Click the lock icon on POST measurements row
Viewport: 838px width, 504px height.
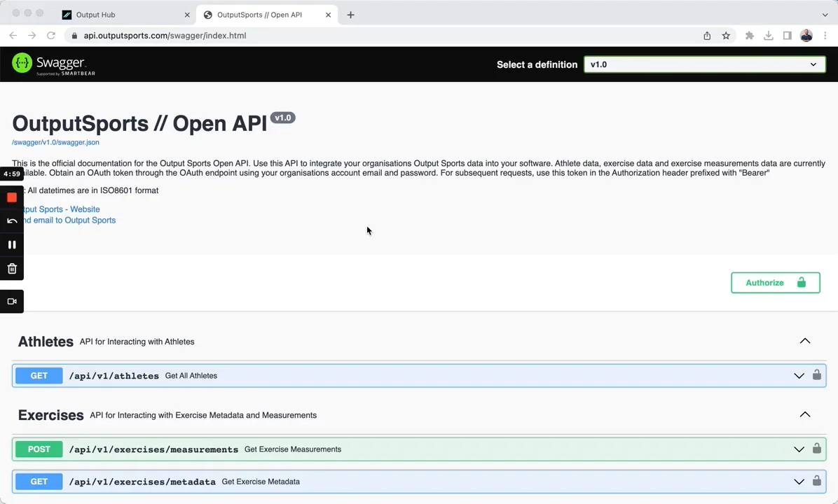coord(816,449)
